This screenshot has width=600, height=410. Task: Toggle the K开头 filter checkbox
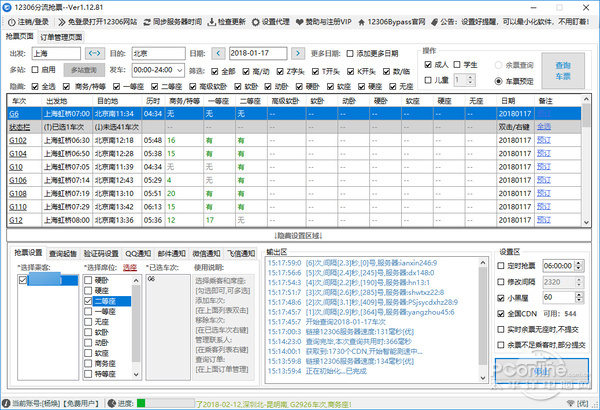click(351, 71)
